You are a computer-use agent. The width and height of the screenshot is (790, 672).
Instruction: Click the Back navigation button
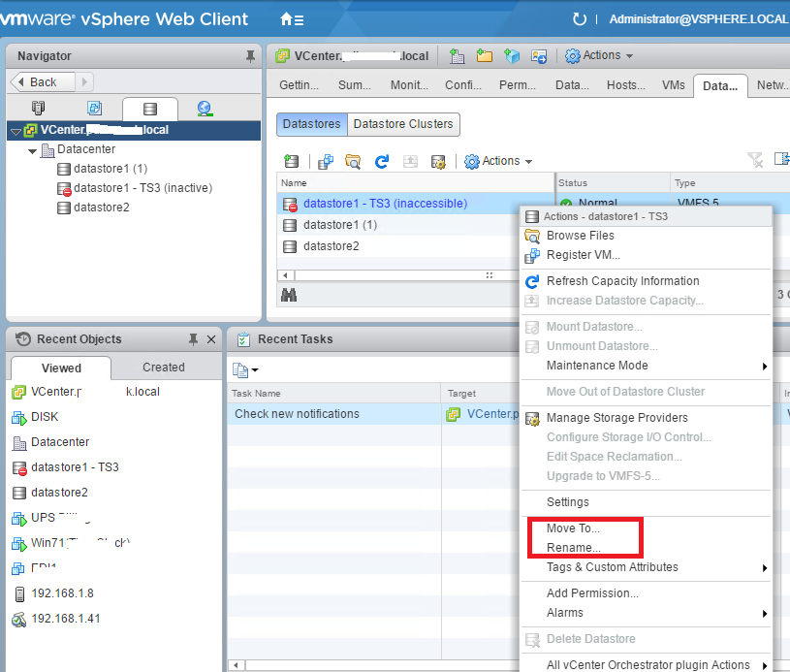pos(37,81)
